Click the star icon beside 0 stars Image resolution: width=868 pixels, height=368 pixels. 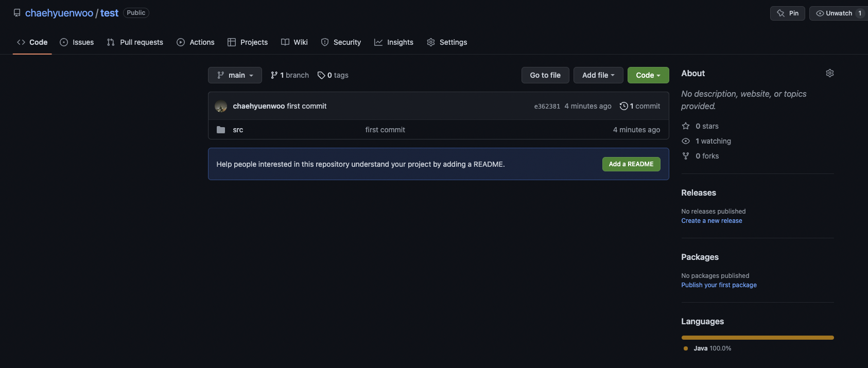click(x=686, y=126)
